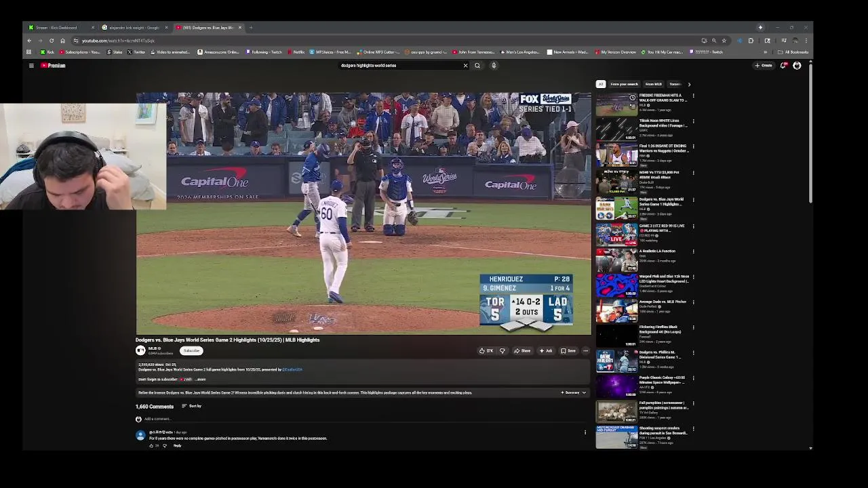Viewport: 868px width, 488px height.
Task: Open the YouTube guide hamburger menu
Action: tap(31, 66)
